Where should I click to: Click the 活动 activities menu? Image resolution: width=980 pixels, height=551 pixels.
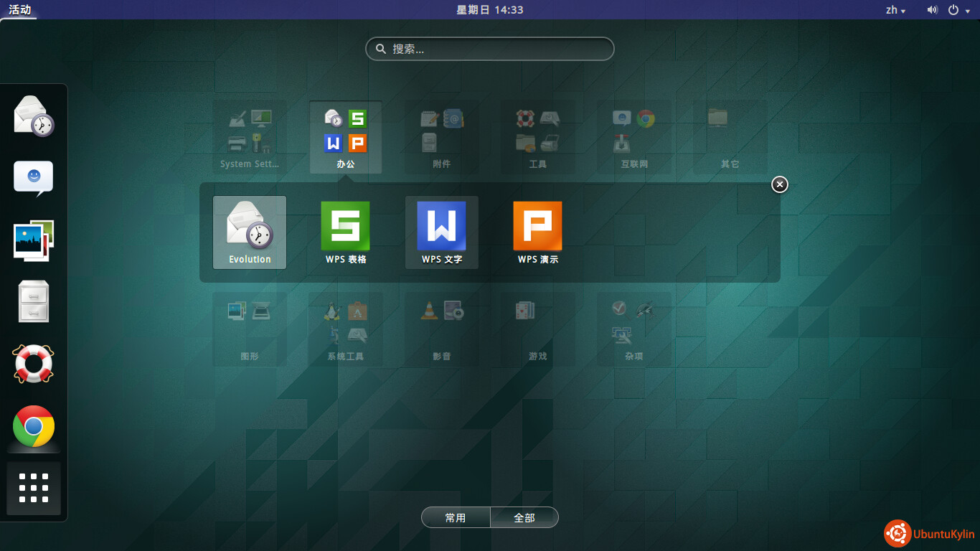click(19, 10)
